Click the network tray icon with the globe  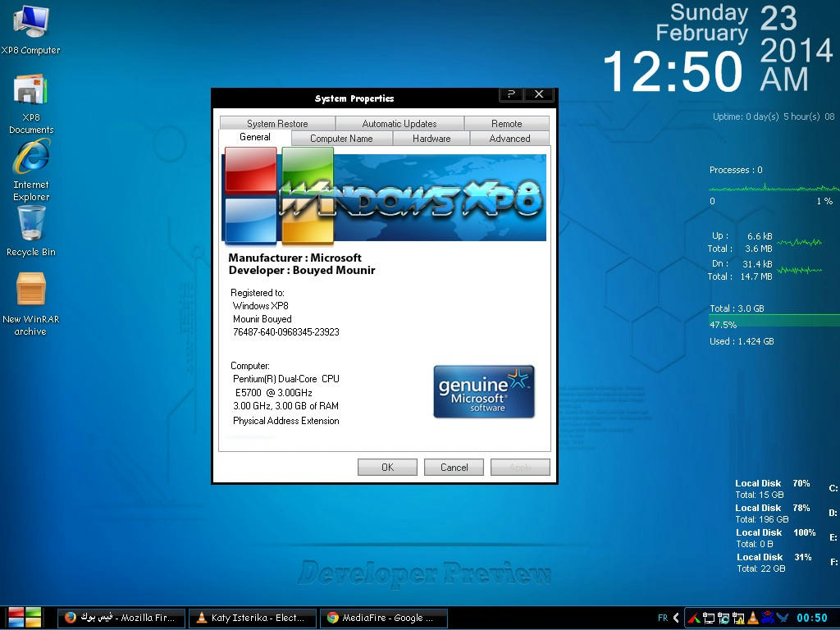[724, 618]
